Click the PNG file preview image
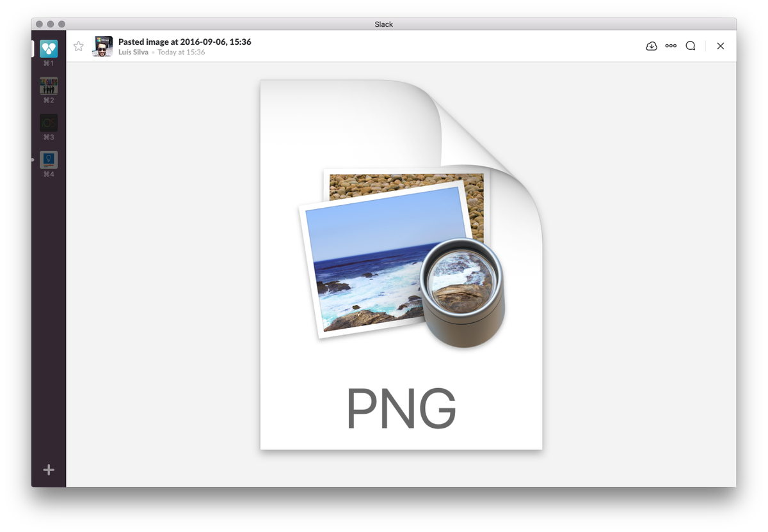The width and height of the screenshot is (768, 532). 401,265
